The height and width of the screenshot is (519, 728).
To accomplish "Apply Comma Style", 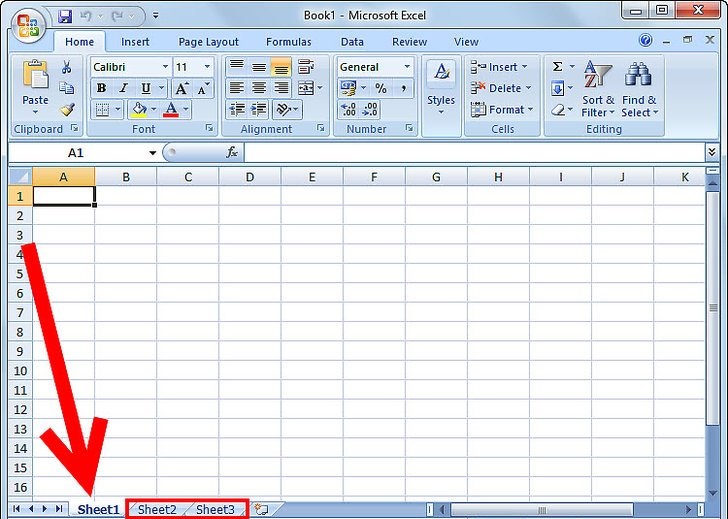I will point(403,88).
